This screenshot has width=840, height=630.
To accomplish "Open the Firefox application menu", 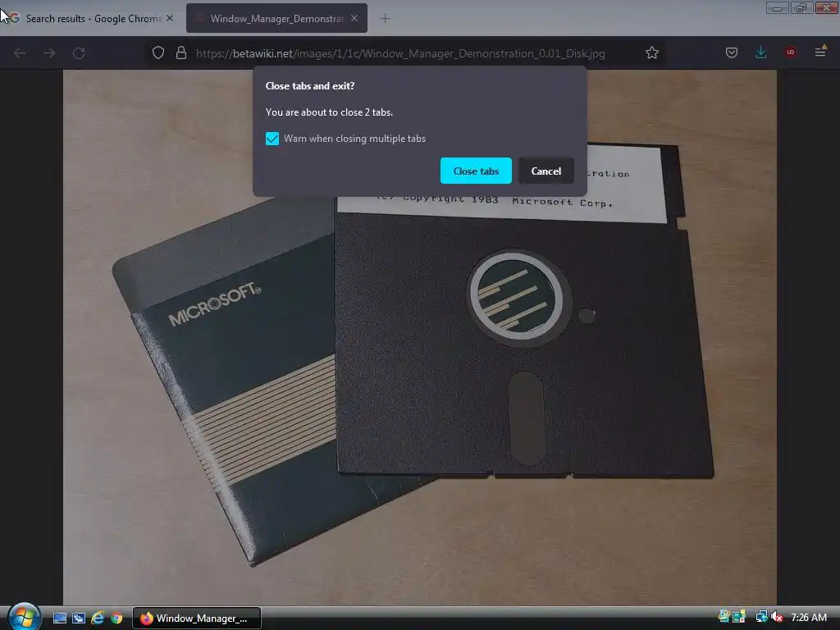I will pyautogui.click(x=820, y=52).
